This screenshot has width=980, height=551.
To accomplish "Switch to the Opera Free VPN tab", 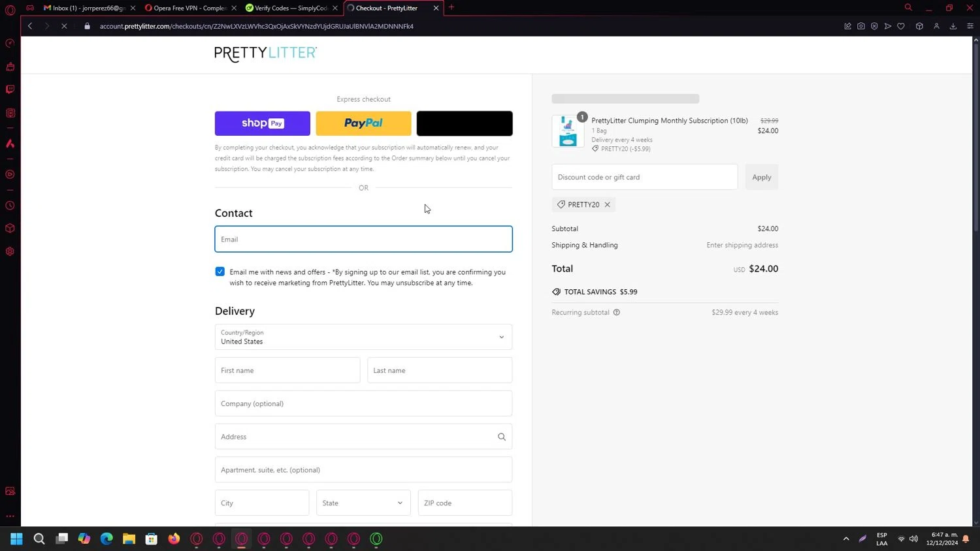I will [x=189, y=8].
